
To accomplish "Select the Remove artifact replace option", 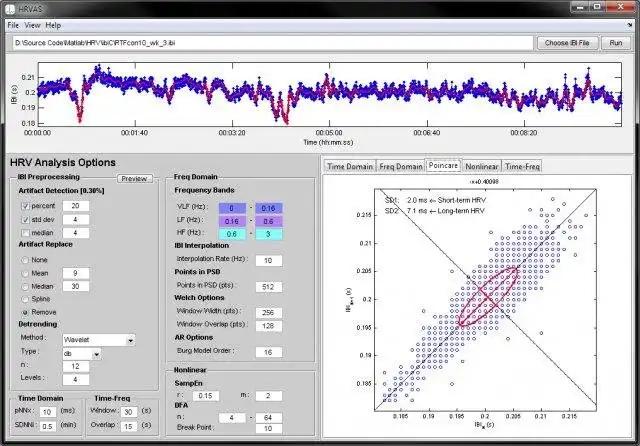I will tap(25, 312).
